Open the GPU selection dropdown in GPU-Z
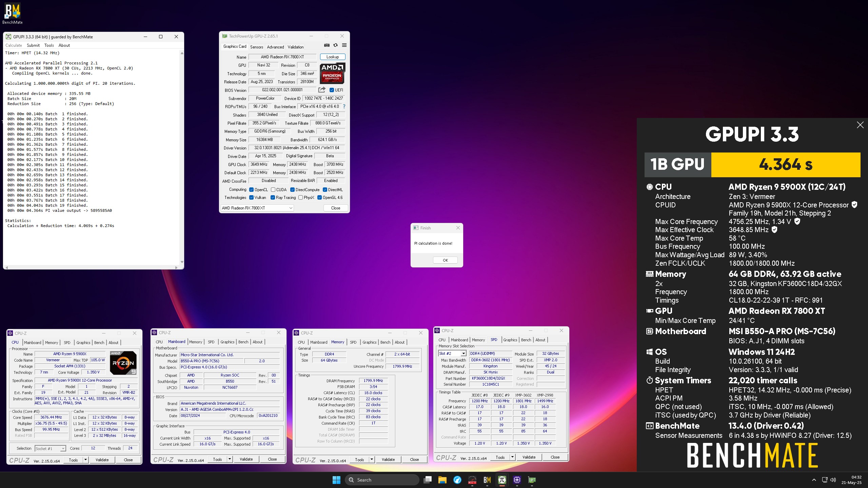The width and height of the screenshot is (868, 488). tap(257, 208)
